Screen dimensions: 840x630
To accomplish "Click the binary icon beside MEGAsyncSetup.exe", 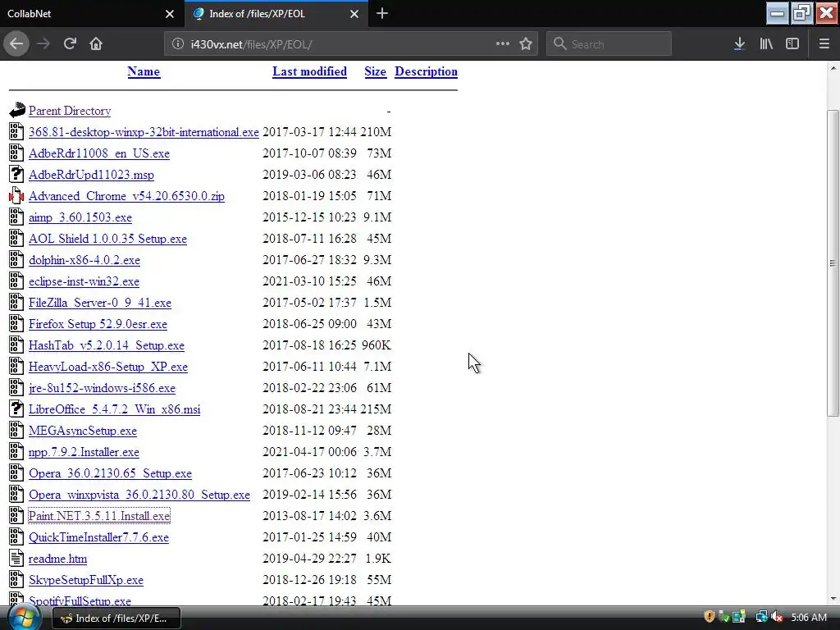I will (x=16, y=430).
